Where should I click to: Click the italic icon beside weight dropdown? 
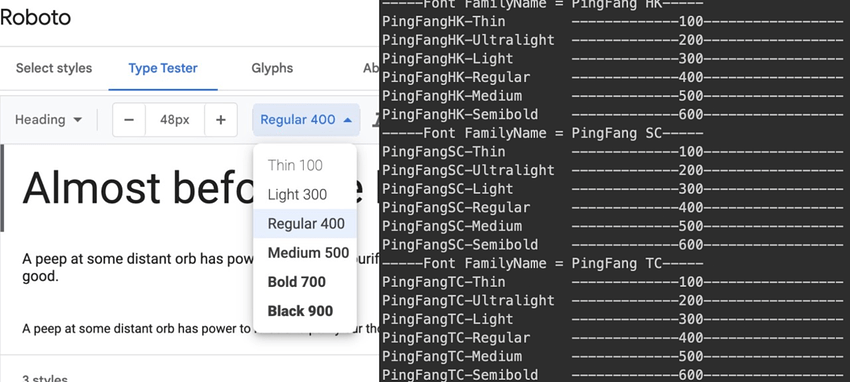(375, 120)
